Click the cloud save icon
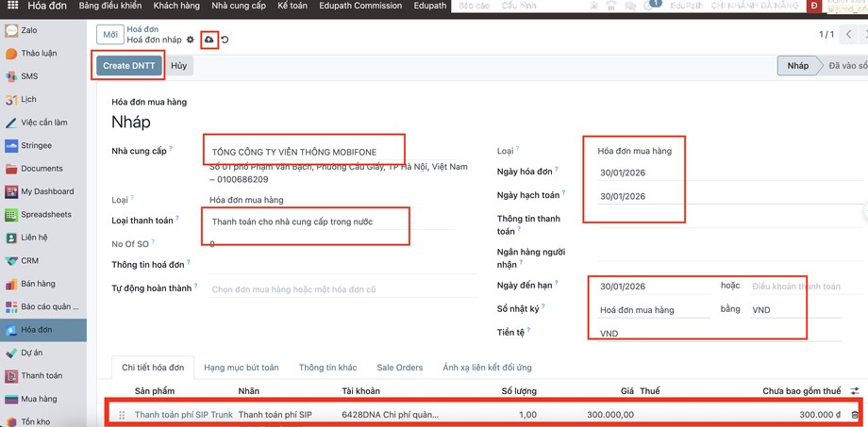Image resolution: width=868 pixels, height=427 pixels. click(209, 40)
